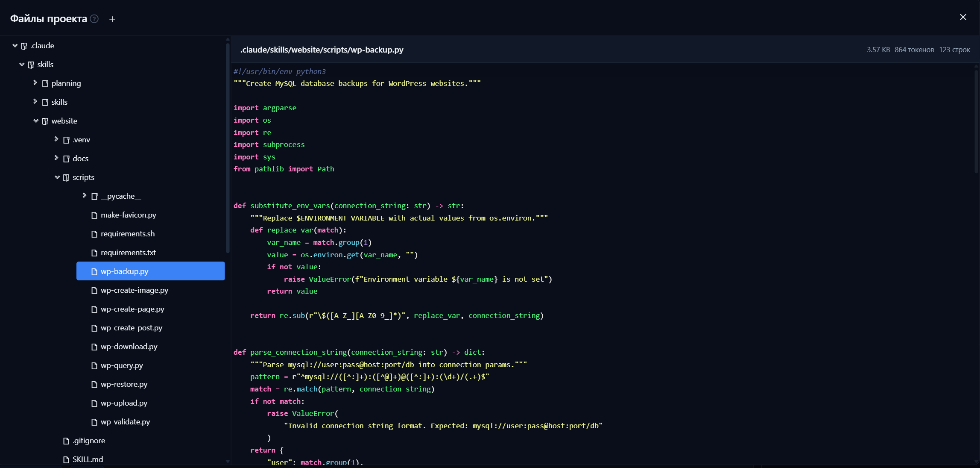Click the import subprocess code line
980x468 pixels.
pos(269,144)
